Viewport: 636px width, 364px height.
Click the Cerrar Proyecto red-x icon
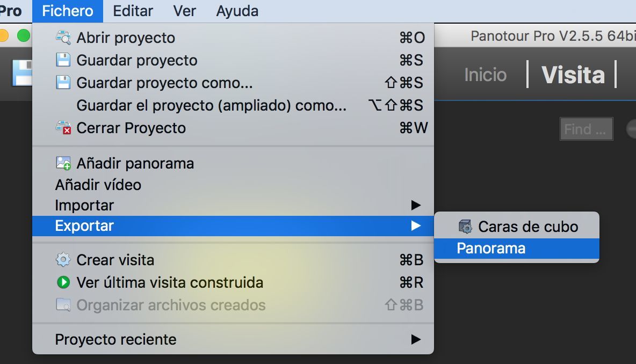[63, 128]
